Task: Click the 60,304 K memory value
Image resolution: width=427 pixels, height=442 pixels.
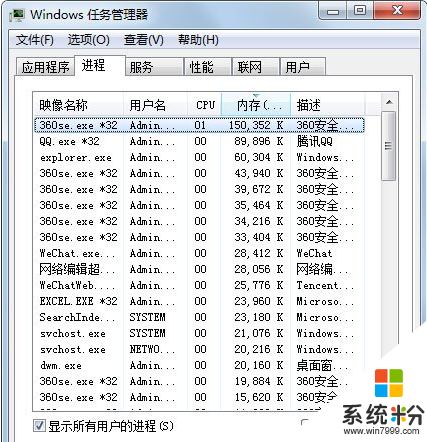Action: tap(259, 157)
